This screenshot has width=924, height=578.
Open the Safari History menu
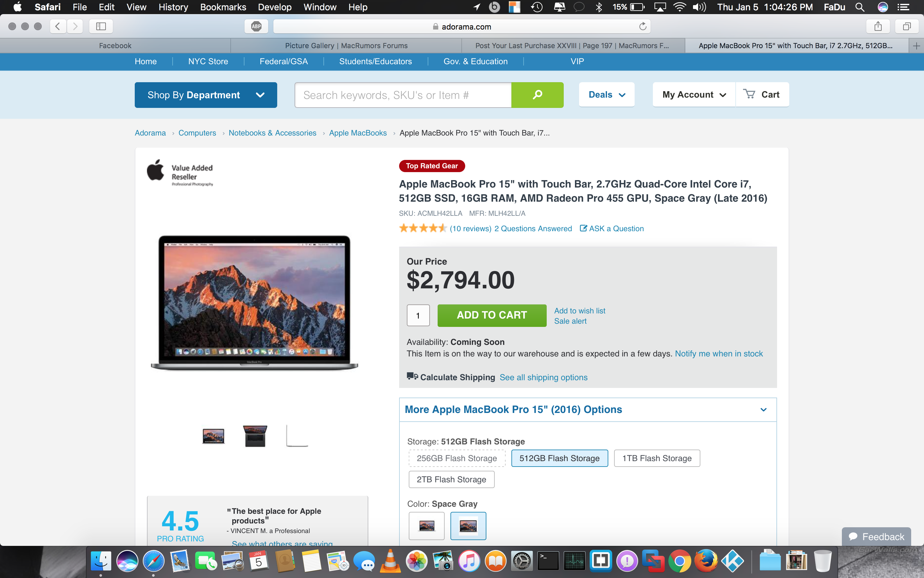(x=173, y=7)
